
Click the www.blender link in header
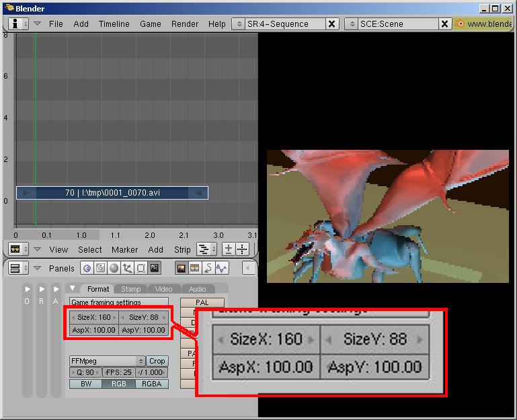point(489,24)
